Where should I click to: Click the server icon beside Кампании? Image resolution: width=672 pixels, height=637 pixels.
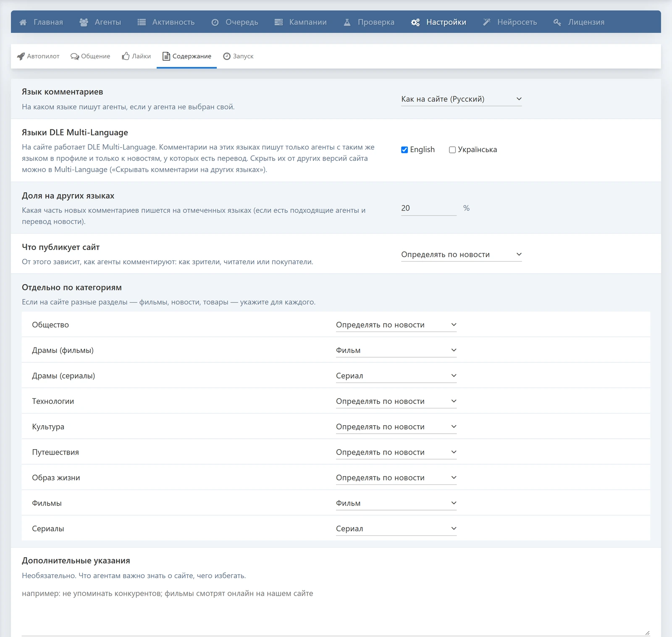tap(278, 22)
